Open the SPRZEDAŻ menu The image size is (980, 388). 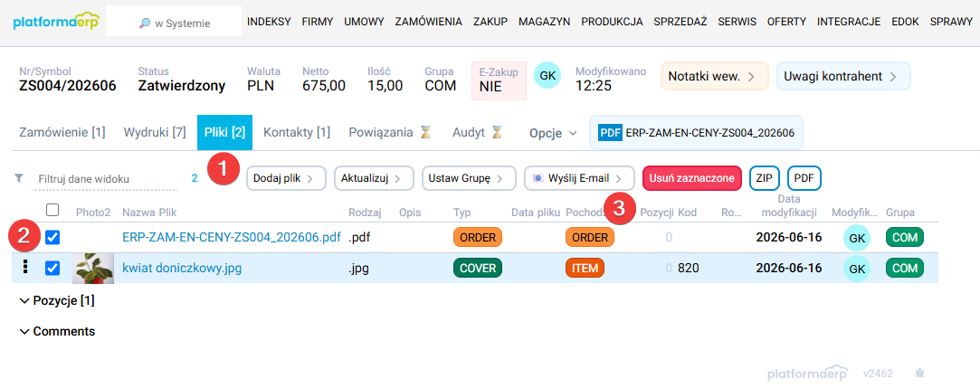(680, 22)
